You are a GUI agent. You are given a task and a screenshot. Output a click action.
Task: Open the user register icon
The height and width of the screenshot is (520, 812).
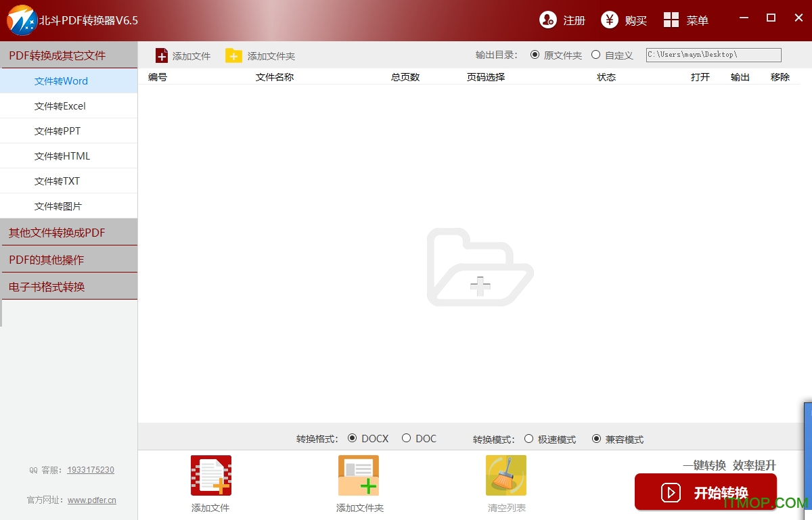tap(547, 20)
